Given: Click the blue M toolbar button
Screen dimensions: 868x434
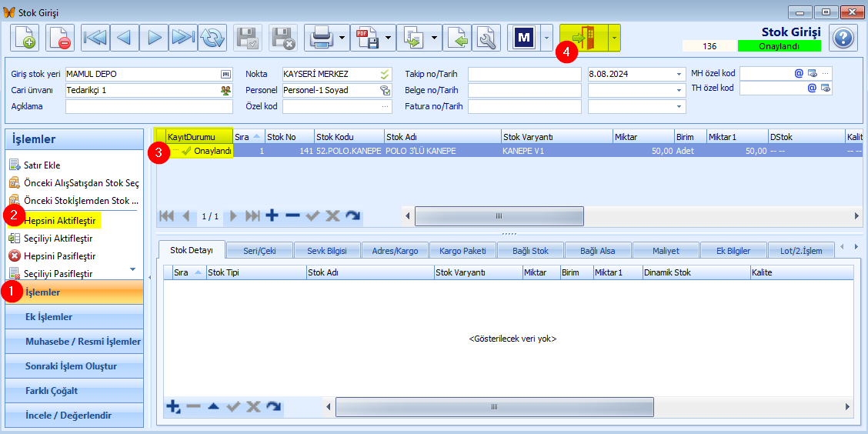Looking at the screenshot, I should 522,38.
